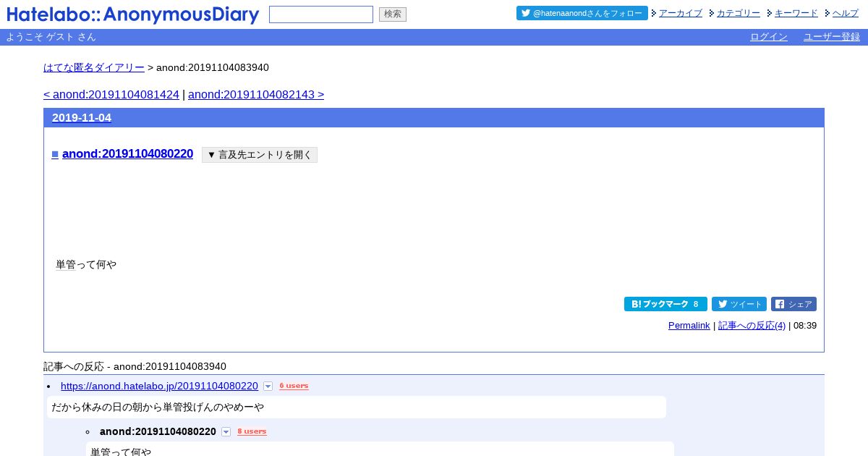Follow @hatenaanond on Twitter button
The width and height of the screenshot is (868, 456).
tap(582, 13)
